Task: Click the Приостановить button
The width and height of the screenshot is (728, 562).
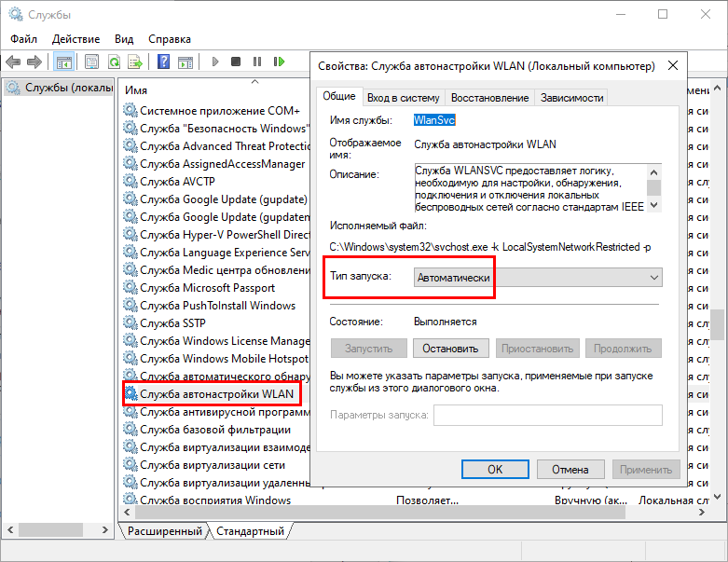Action: [537, 349]
